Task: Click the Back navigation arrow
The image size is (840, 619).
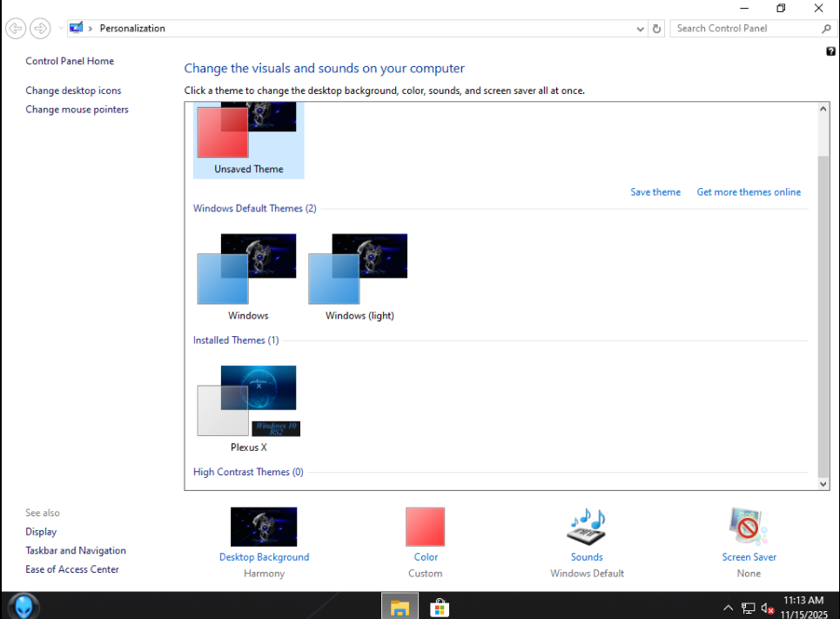Action: pyautogui.click(x=16, y=29)
